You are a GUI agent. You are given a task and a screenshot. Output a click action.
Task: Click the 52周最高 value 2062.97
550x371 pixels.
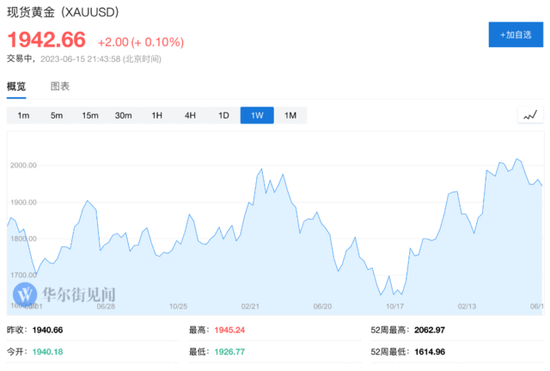tap(430, 330)
